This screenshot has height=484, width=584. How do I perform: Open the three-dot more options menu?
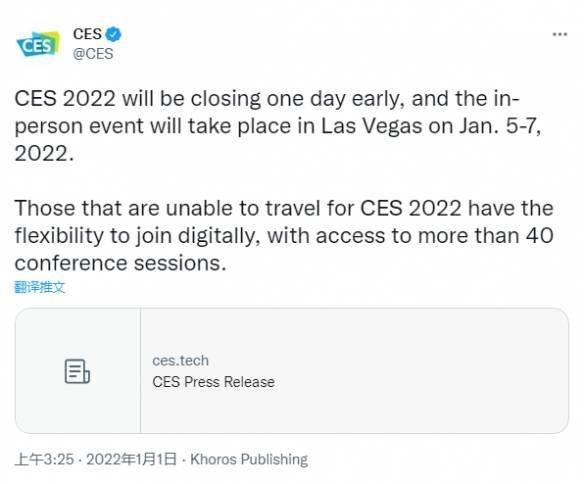559,34
